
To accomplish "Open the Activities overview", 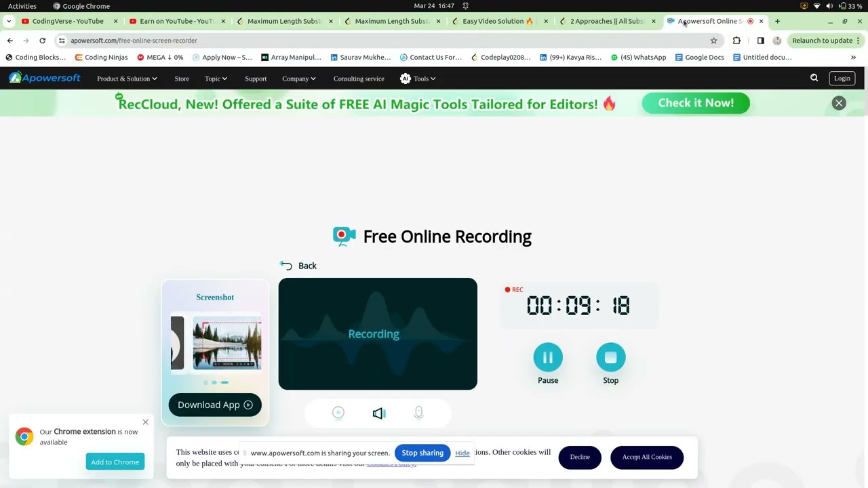I will (x=22, y=6).
